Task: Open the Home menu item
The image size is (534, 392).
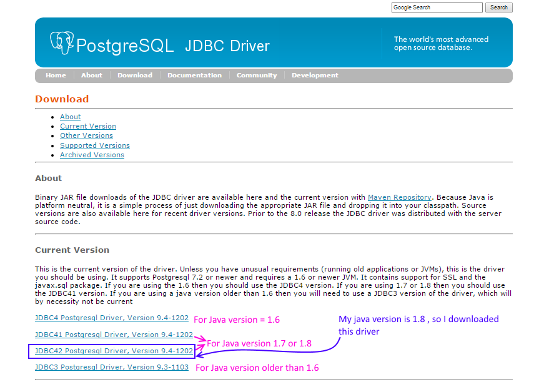Action: [56, 75]
